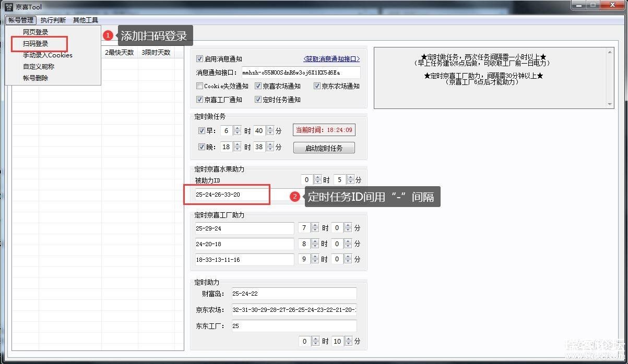The width and height of the screenshot is (628, 364).
Task: Select 帐号删除 menu entry
Action: [x=35, y=78]
